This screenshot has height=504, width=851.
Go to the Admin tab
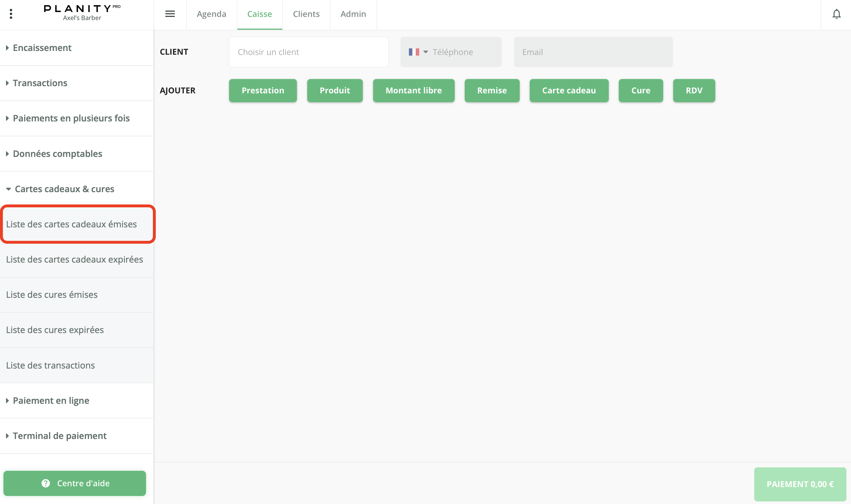pyautogui.click(x=353, y=14)
